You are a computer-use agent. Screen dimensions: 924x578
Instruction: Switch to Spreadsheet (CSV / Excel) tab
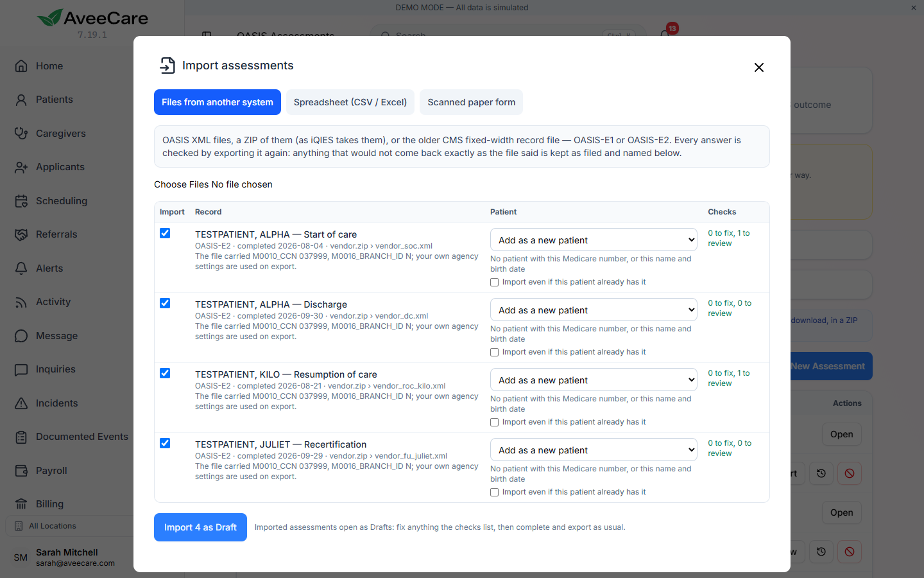[x=350, y=102]
